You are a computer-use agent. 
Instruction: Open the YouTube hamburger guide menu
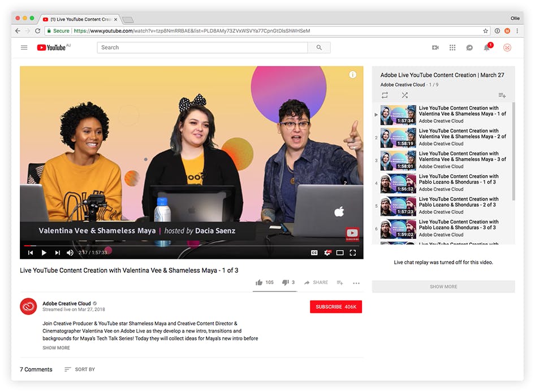click(24, 47)
